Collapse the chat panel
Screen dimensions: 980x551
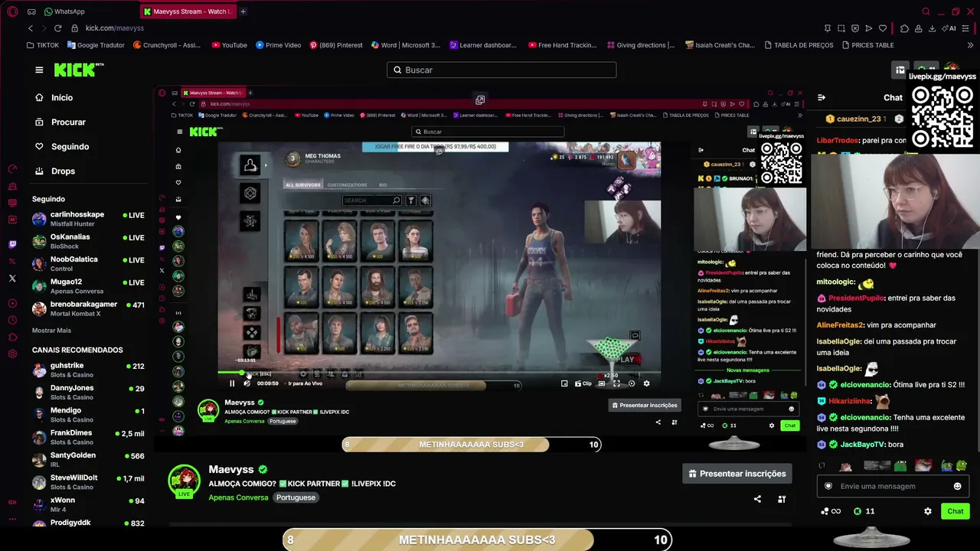point(822,97)
